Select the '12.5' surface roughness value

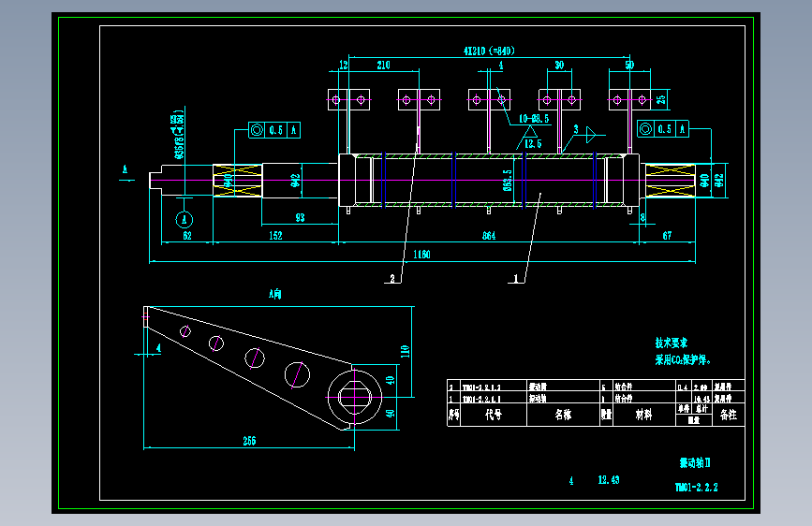coord(533,143)
